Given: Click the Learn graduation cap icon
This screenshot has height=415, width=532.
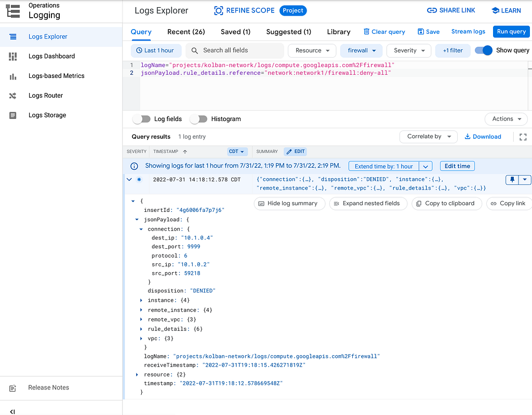Looking at the screenshot, I should 495,10.
